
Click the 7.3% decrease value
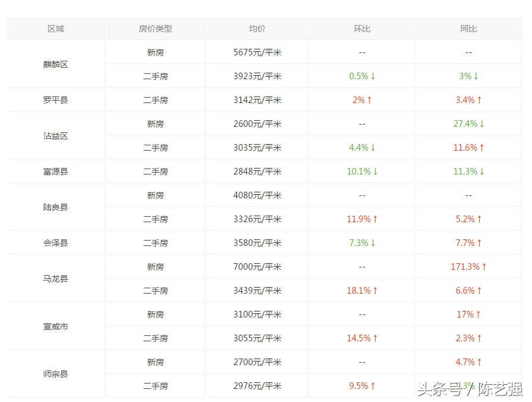[362, 243]
